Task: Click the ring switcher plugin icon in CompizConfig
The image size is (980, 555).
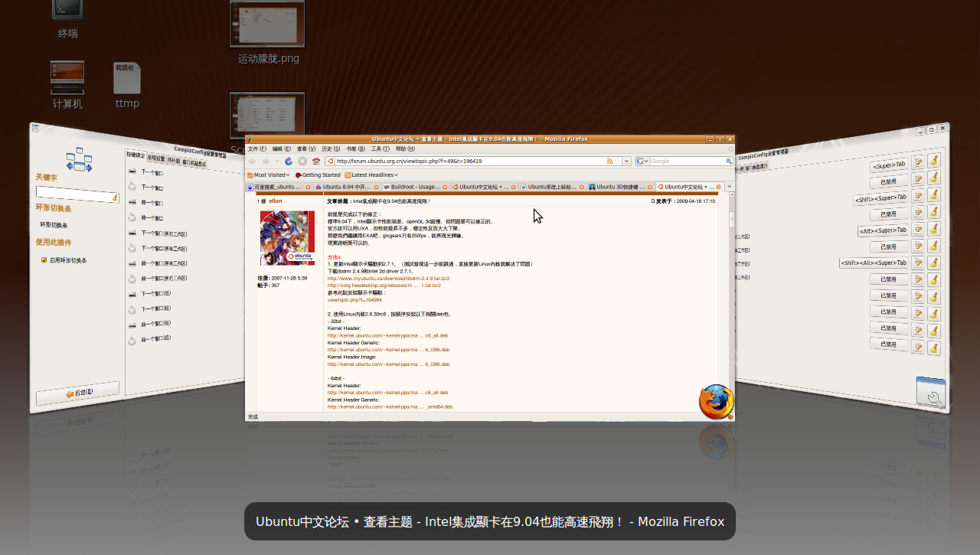Action: click(79, 159)
